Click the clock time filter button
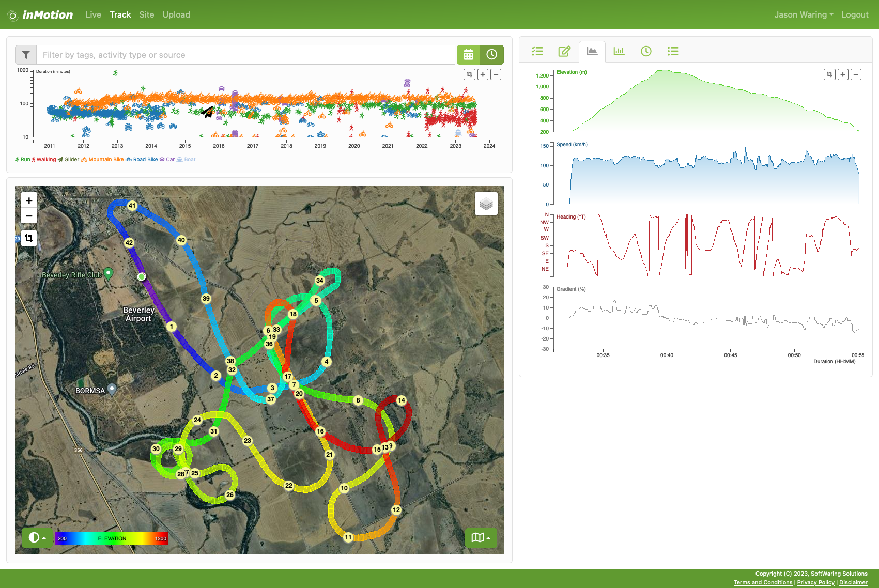 pyautogui.click(x=492, y=55)
